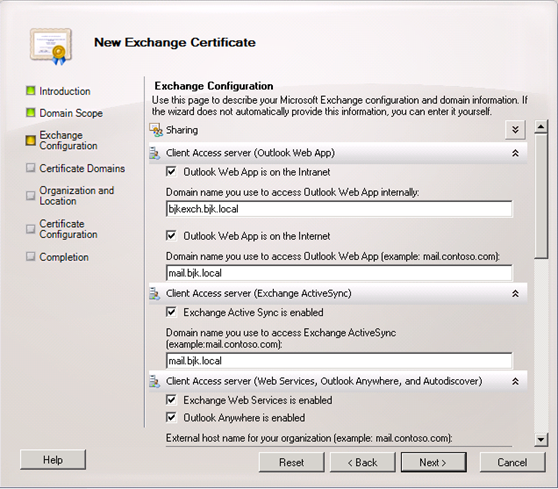
Task: Collapse the Exchange ActiveSync section
Action: coord(515,294)
